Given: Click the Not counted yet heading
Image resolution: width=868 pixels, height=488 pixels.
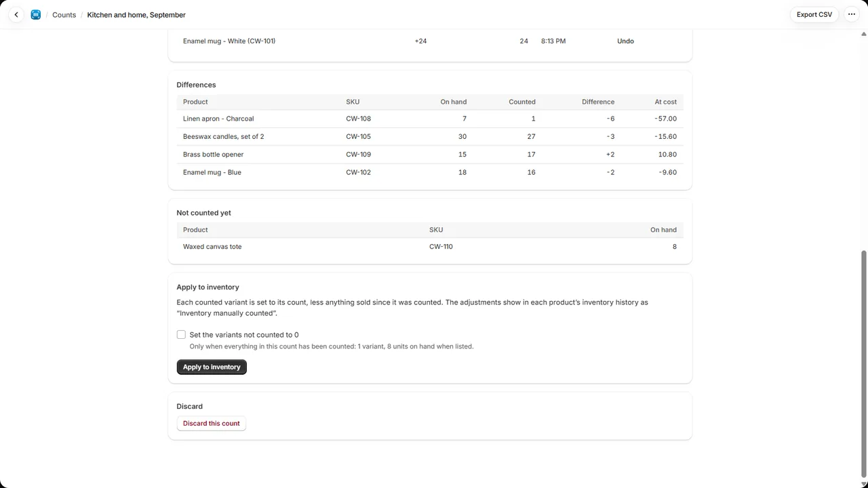Looking at the screenshot, I should [x=203, y=213].
